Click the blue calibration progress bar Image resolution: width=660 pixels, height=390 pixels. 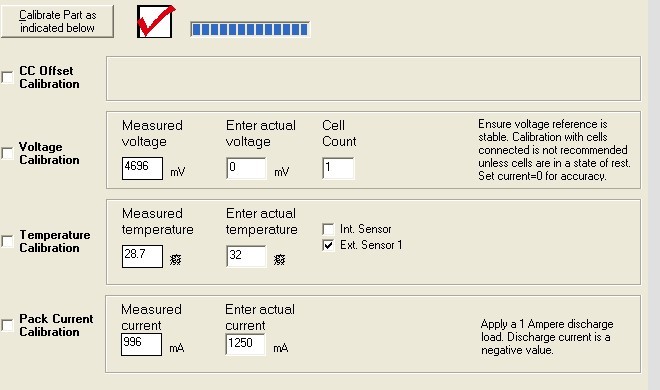[250, 29]
